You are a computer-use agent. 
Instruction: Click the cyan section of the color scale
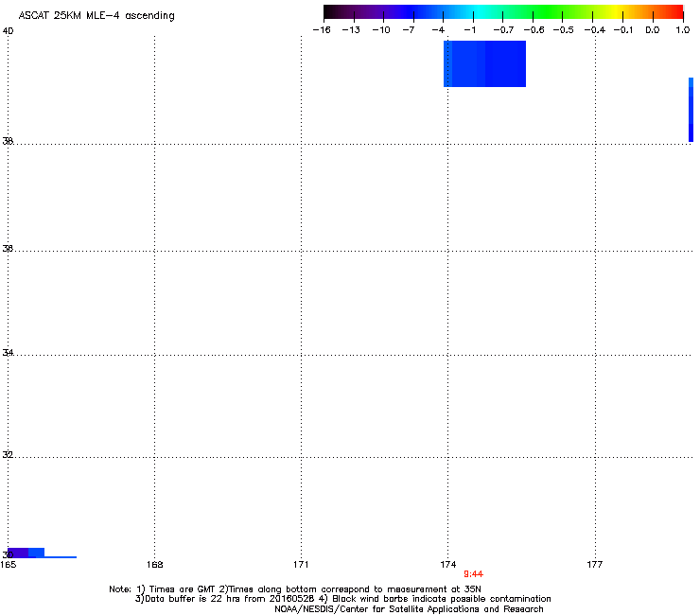pos(478,12)
